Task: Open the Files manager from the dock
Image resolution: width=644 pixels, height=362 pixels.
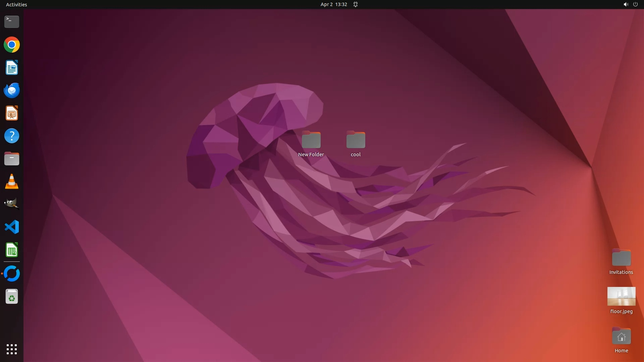Action: click(12, 159)
